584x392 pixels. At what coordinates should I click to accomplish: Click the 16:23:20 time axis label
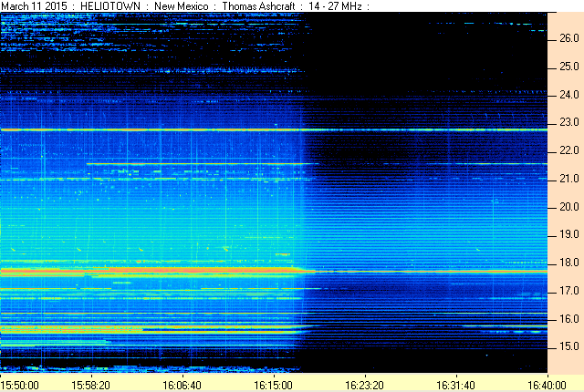click(365, 385)
